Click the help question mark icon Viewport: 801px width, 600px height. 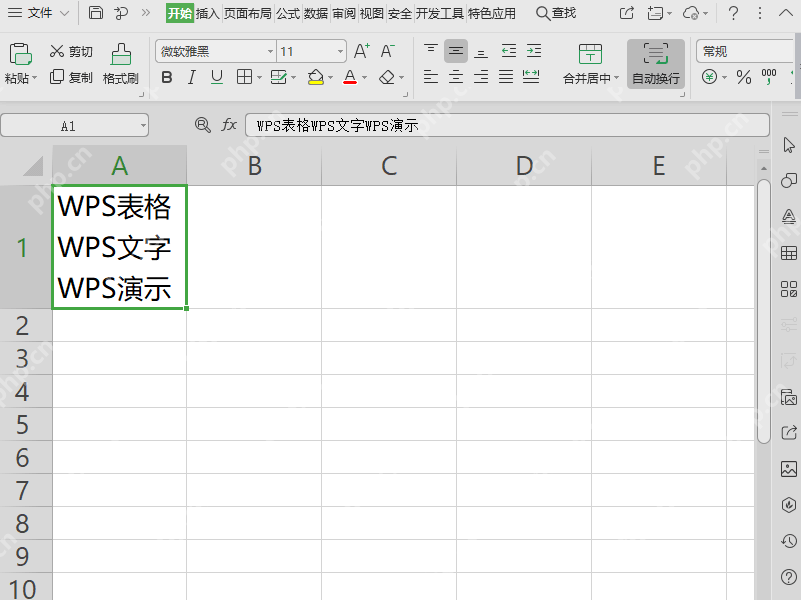point(734,13)
